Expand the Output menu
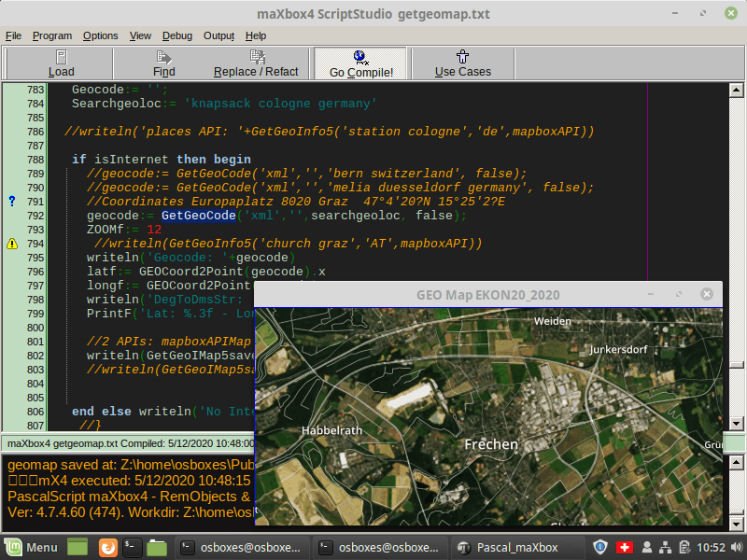747x560 pixels. coord(218,35)
